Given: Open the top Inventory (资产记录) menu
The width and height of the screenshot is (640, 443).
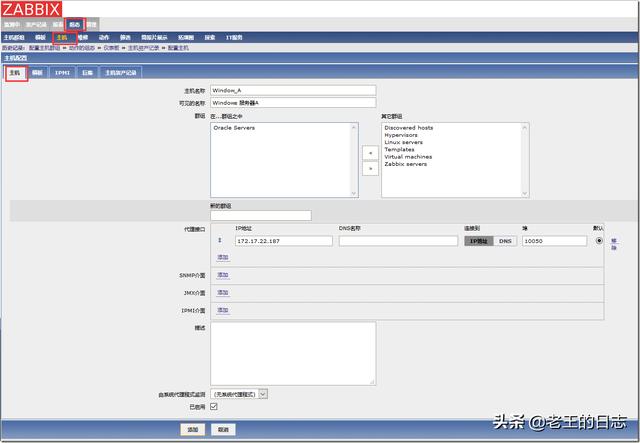Looking at the screenshot, I should pos(36,25).
